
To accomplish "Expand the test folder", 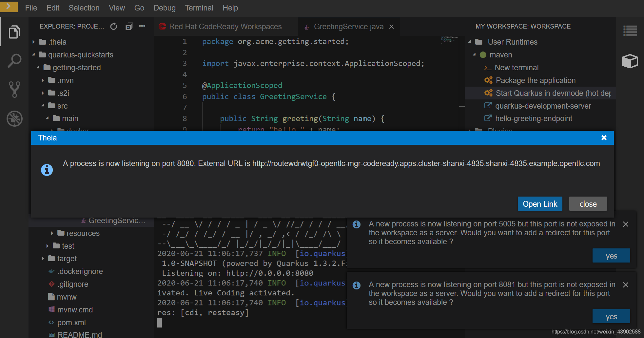I will [x=47, y=246].
